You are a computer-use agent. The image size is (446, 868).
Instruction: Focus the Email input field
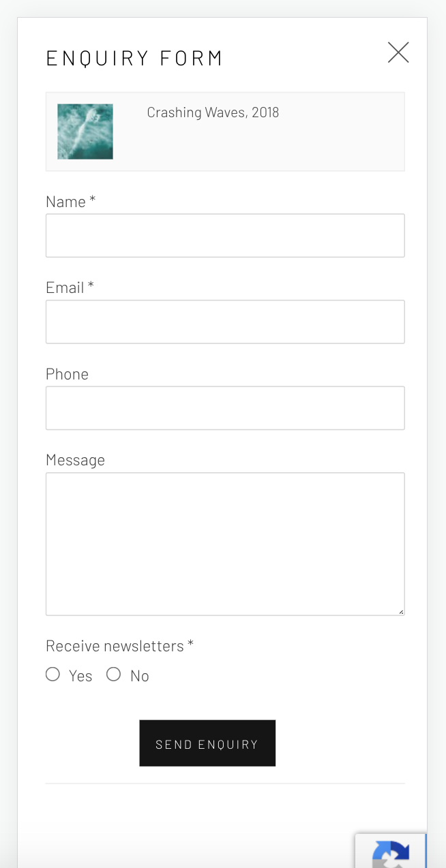tap(225, 322)
